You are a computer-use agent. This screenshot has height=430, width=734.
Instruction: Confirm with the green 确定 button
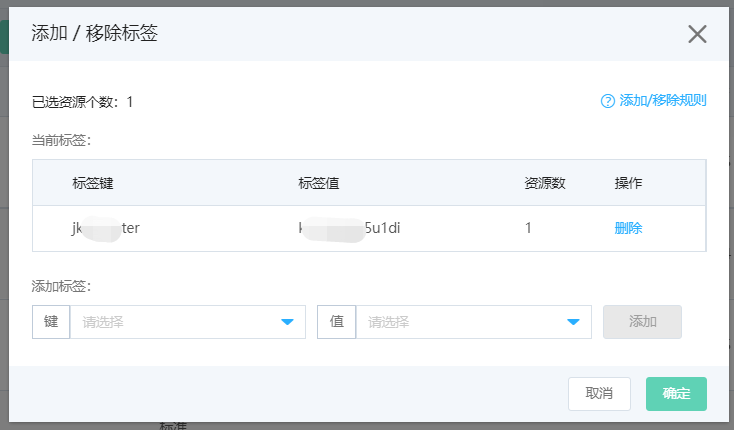(x=676, y=394)
